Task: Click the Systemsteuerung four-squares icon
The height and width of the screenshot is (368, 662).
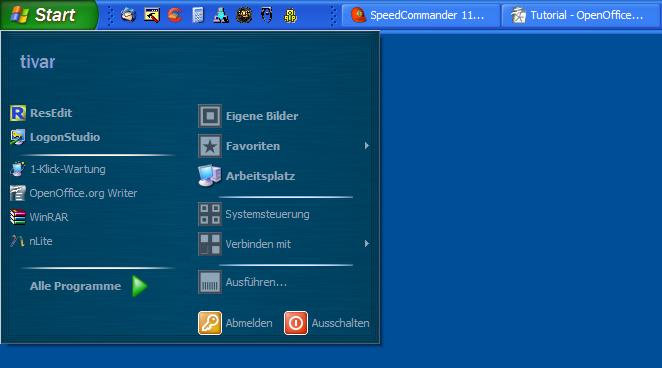Action: [x=210, y=214]
